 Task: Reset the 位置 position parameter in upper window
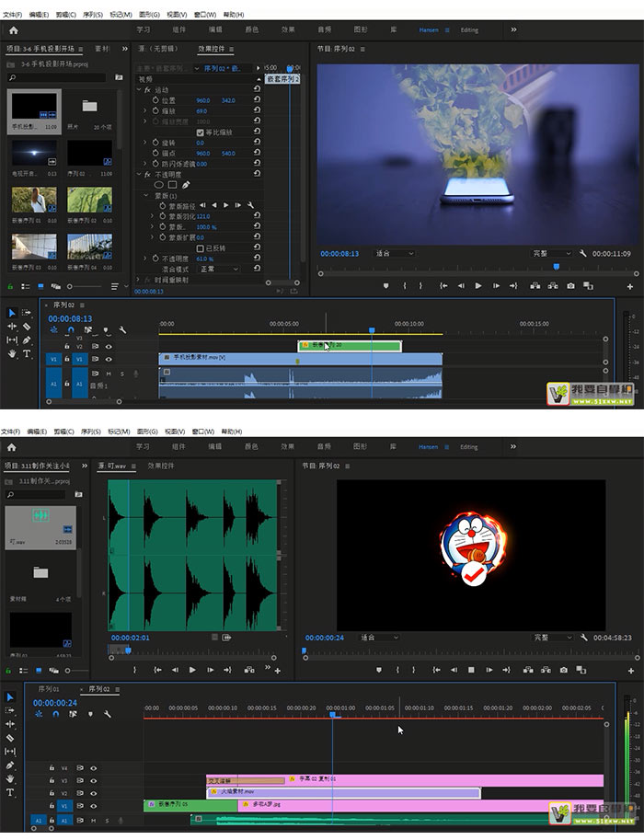pyautogui.click(x=257, y=100)
